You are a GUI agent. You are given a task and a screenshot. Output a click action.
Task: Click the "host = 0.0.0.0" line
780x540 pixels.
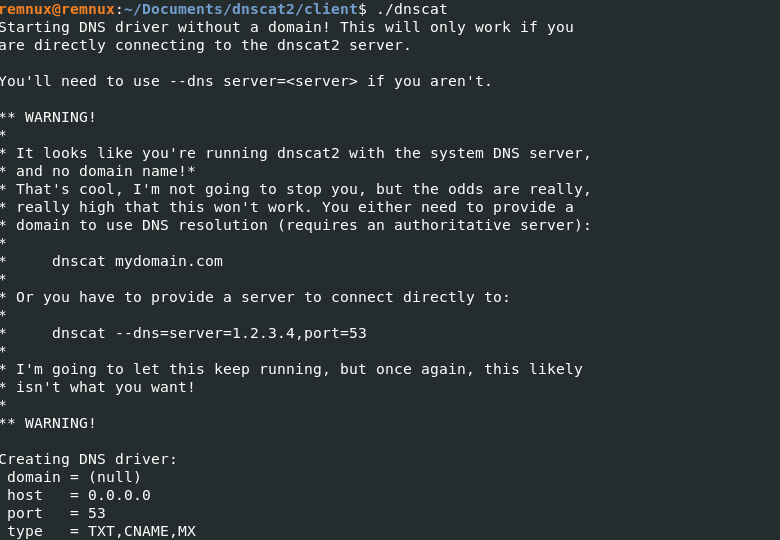(x=78, y=495)
